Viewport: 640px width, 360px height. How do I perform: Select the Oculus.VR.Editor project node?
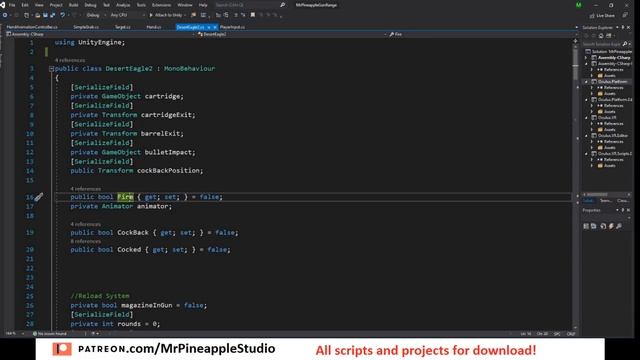[x=610, y=136]
